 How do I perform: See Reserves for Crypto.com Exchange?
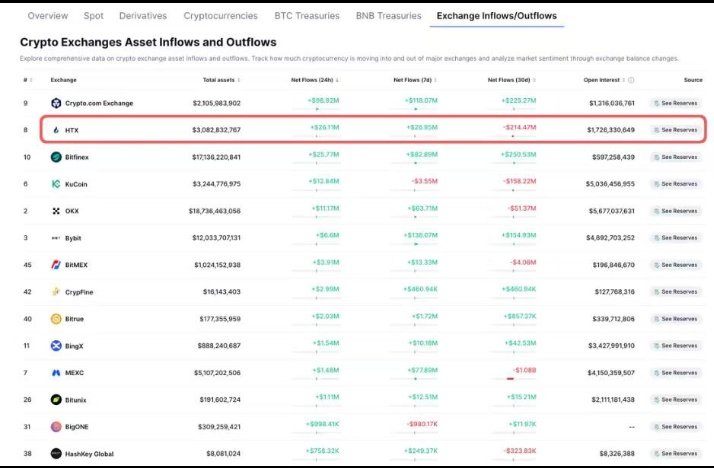[676, 103]
